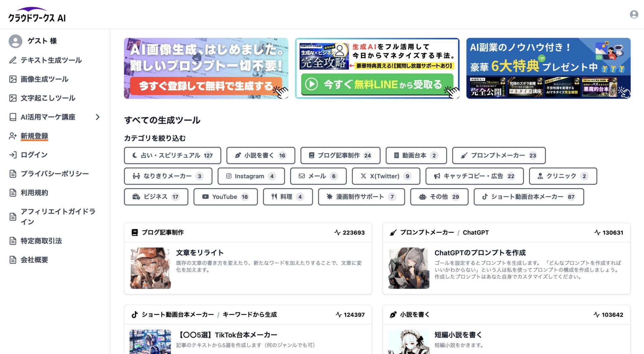Screen dimensions: 644x354
Task: Open プライバシーポリシー link
Action: point(55,174)
